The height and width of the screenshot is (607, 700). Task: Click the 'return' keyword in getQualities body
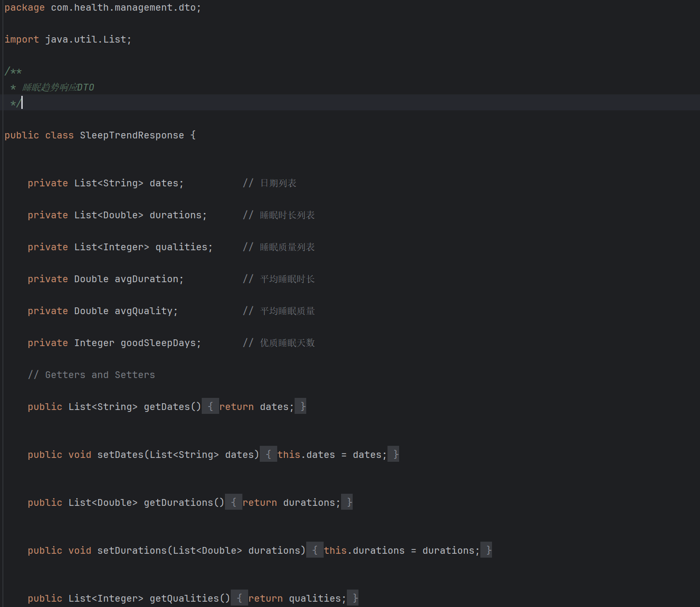(266, 599)
